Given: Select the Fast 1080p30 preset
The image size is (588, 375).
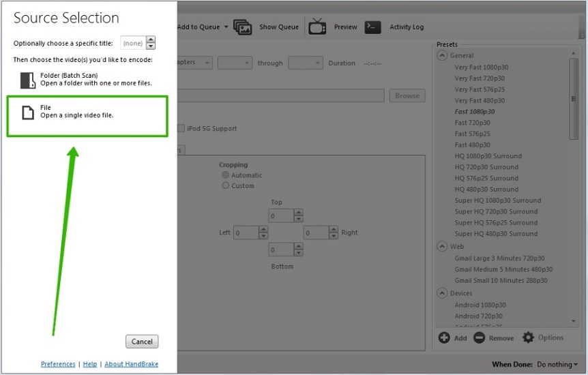Looking at the screenshot, I should (475, 112).
